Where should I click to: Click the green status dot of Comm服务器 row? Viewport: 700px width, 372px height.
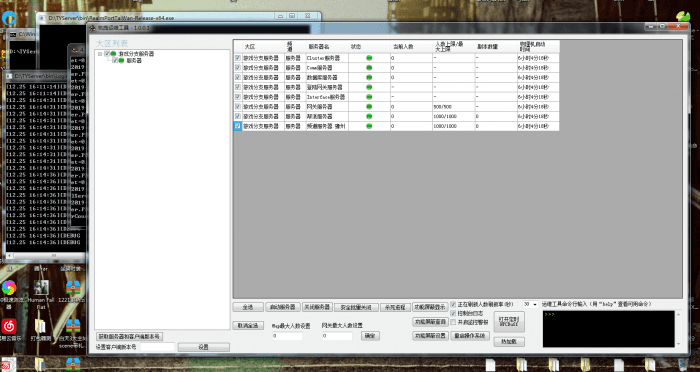click(369, 68)
